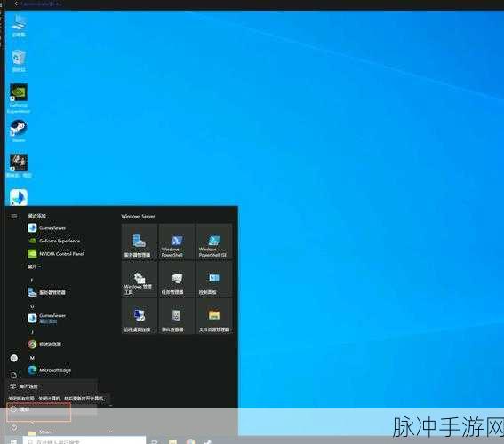Open the Steam folder in app list
The image size is (504, 444).
(41, 432)
